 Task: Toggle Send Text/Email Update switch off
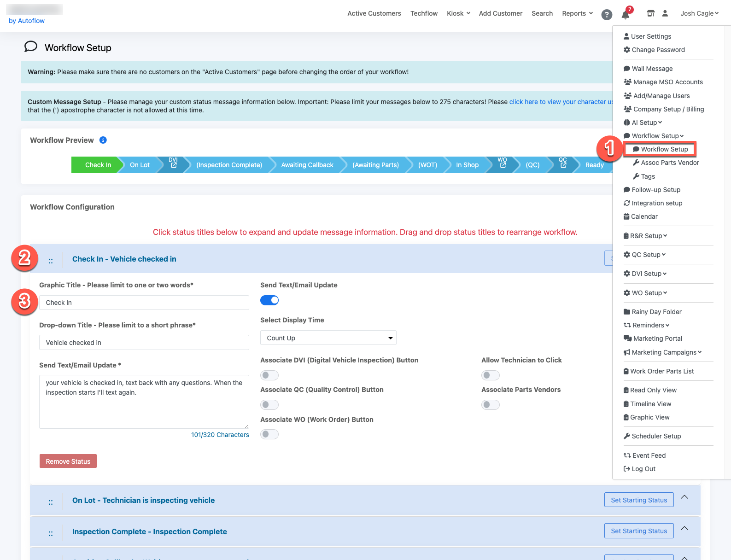coord(269,300)
